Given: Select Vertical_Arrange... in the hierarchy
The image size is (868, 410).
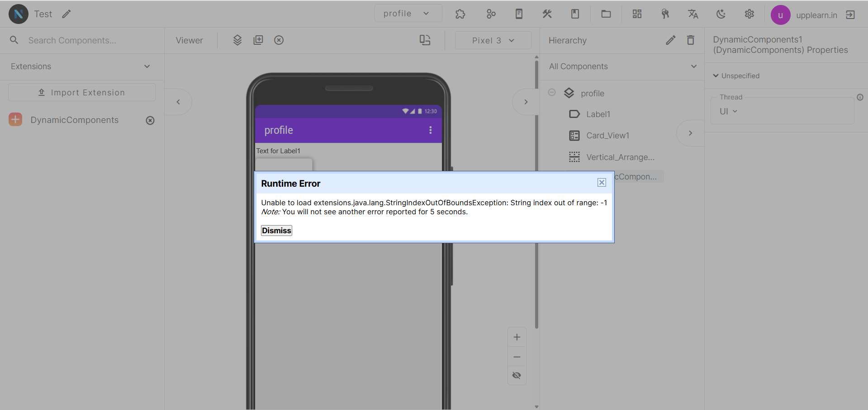Looking at the screenshot, I should pos(620,157).
